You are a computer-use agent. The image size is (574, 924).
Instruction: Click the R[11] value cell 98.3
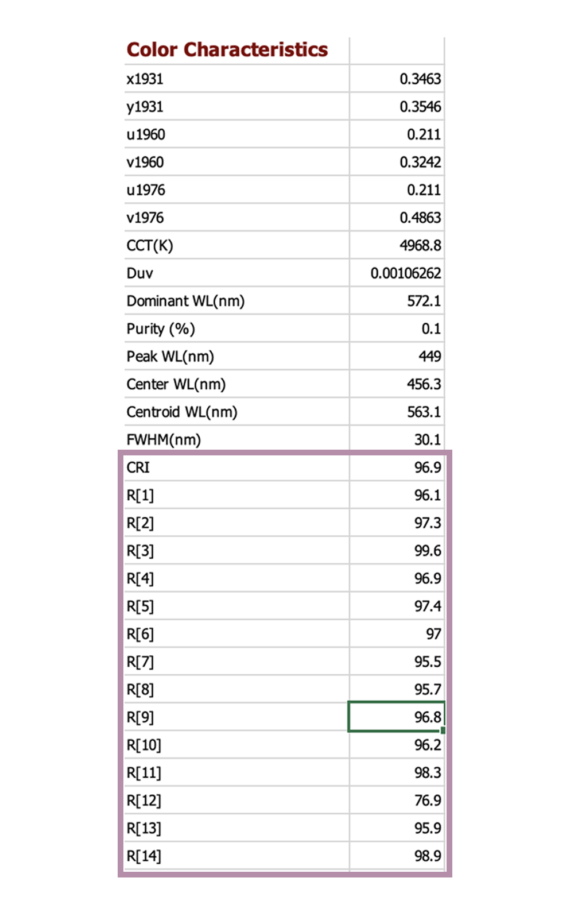397,773
